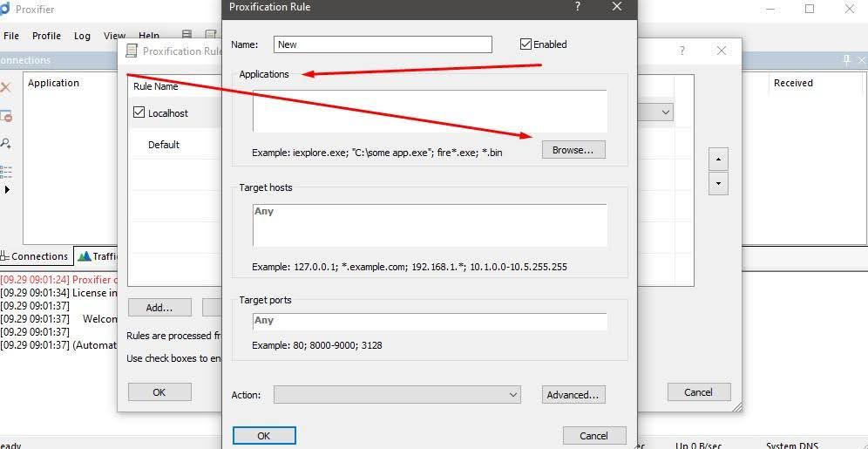Click the Target ports field
868x449 pixels.
pyautogui.click(x=430, y=322)
